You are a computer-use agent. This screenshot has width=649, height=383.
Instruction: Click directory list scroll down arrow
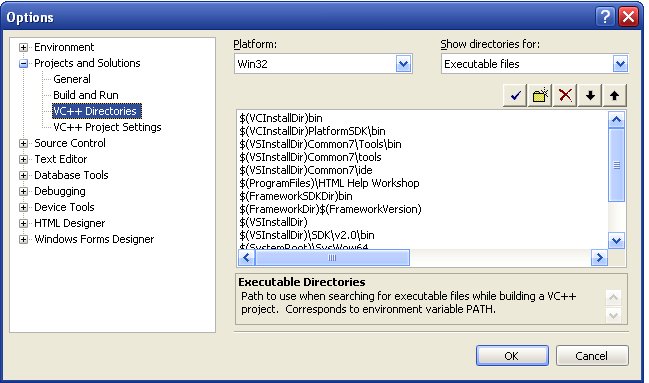pyautogui.click(x=616, y=241)
